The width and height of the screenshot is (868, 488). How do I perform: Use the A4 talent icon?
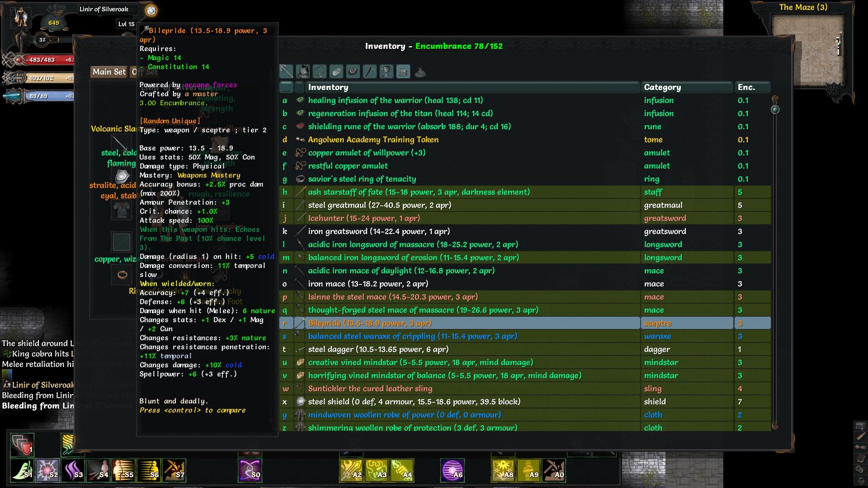pos(402,470)
